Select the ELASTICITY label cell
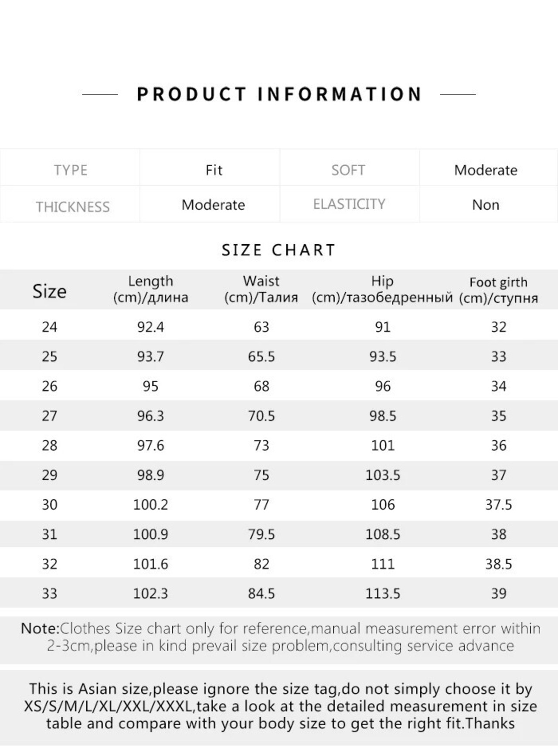The width and height of the screenshot is (558, 756). click(x=349, y=204)
